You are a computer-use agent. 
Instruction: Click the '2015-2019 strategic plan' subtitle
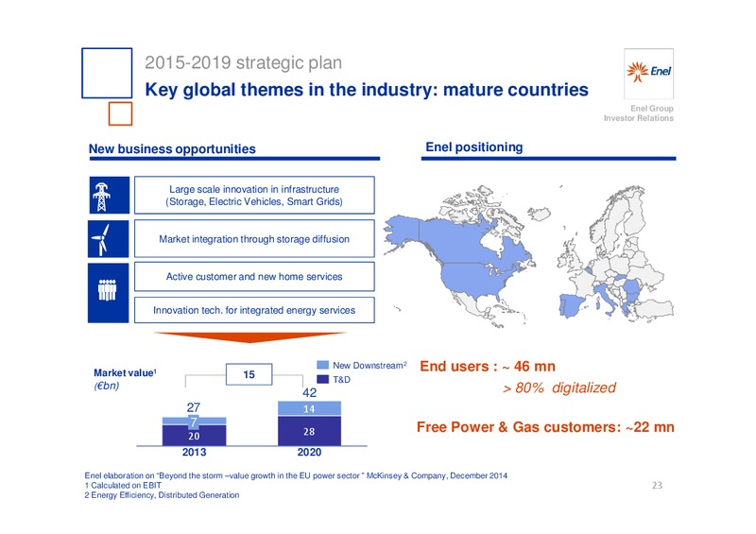coord(244,62)
